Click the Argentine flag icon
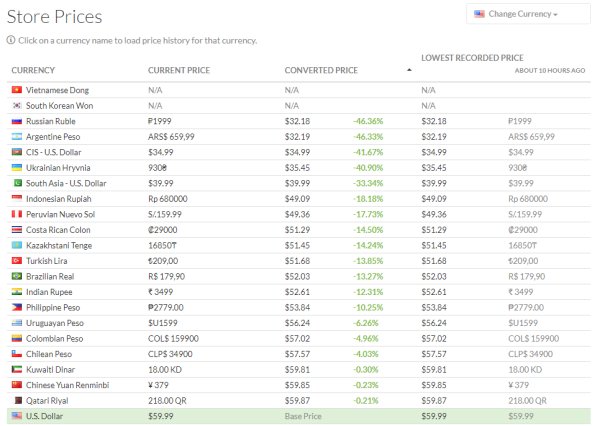The width and height of the screenshot is (600, 426). tap(16, 136)
